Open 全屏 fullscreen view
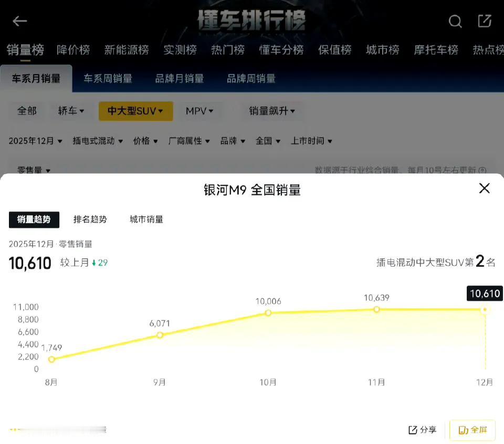The image size is (504, 444). [472, 429]
